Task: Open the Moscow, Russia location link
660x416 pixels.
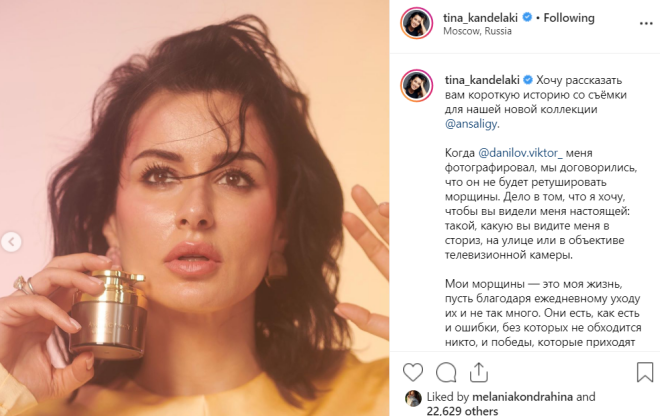Action: click(x=477, y=31)
